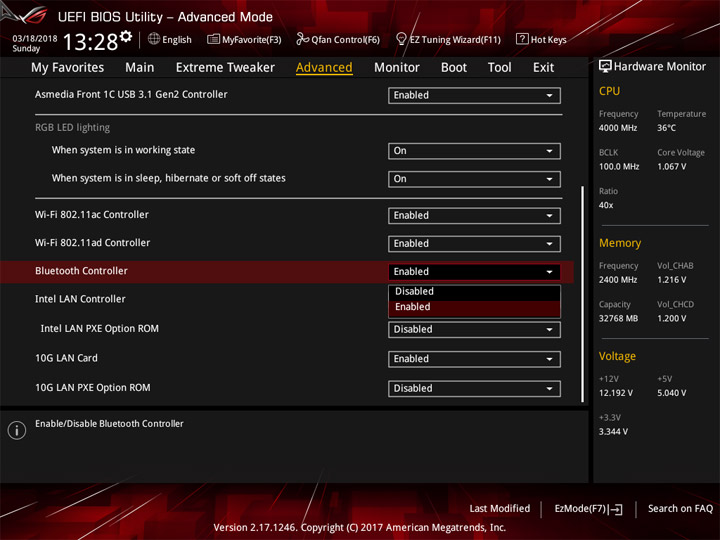This screenshot has width=720, height=540.
Task: Click the Qfan Control fan icon
Action: coord(302,39)
